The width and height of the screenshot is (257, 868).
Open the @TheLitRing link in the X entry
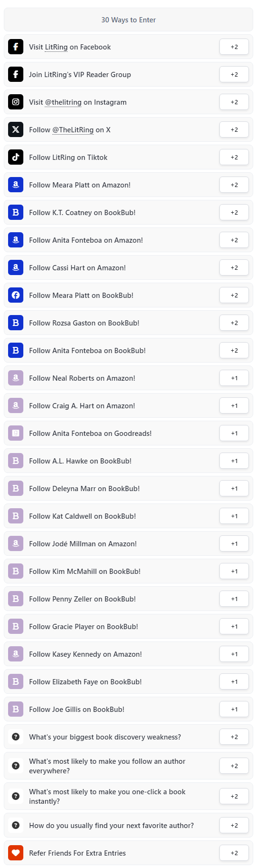point(73,130)
